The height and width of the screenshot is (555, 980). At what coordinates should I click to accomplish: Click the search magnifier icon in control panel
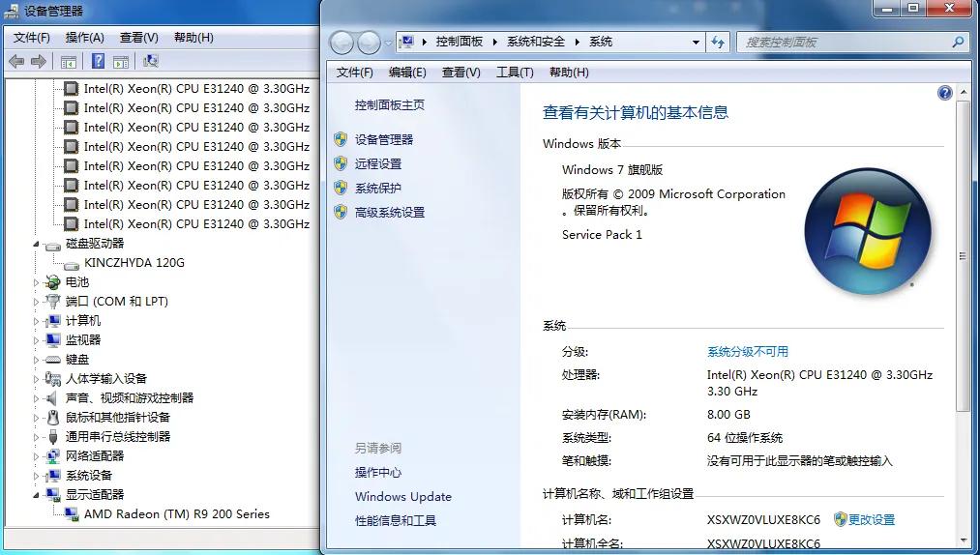(958, 42)
